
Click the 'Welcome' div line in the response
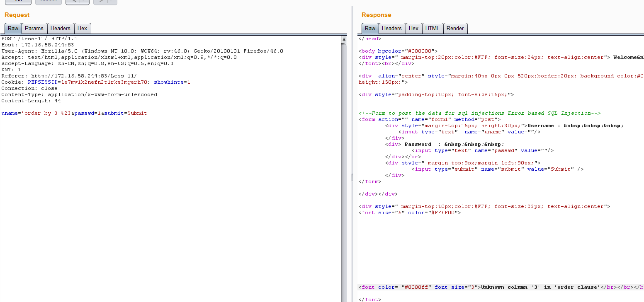501,57
